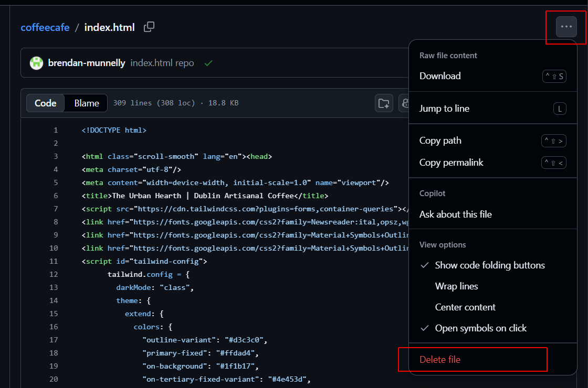Click the 'darkMode: "class",' code line
This screenshot has width=588, height=388.
[155, 288]
